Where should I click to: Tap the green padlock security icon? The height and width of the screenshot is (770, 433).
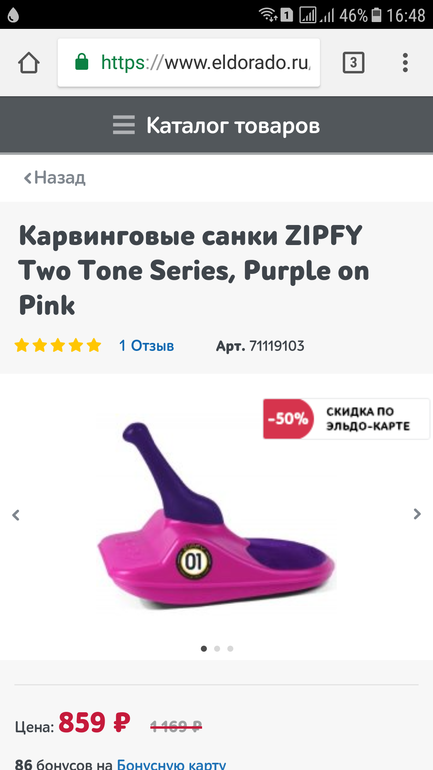tap(82, 62)
